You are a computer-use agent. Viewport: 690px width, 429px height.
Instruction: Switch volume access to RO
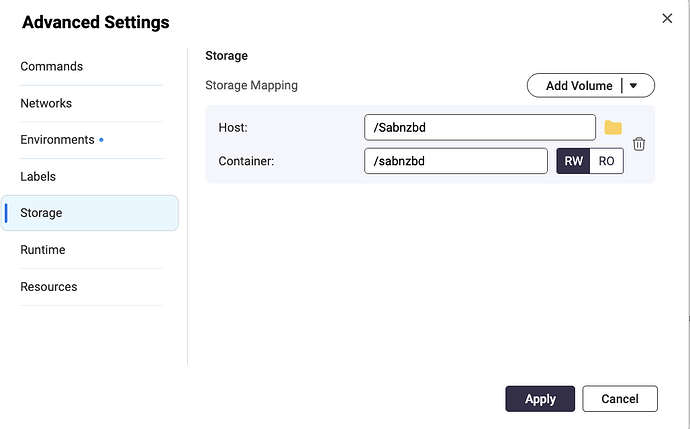[606, 161]
